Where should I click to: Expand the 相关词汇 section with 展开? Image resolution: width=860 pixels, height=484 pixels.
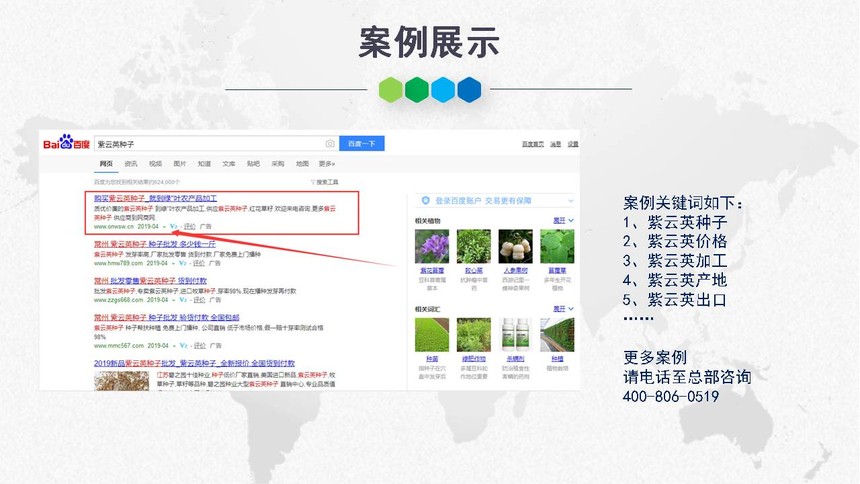coord(563,309)
